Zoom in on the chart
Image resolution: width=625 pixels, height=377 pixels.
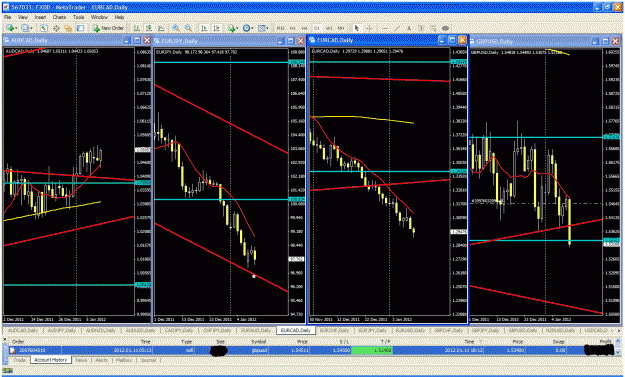[176, 28]
